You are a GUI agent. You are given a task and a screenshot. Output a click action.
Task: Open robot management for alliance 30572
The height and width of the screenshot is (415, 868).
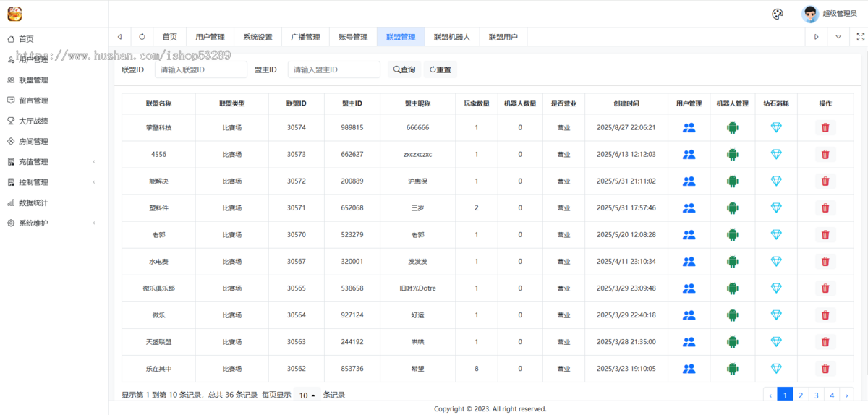(733, 181)
